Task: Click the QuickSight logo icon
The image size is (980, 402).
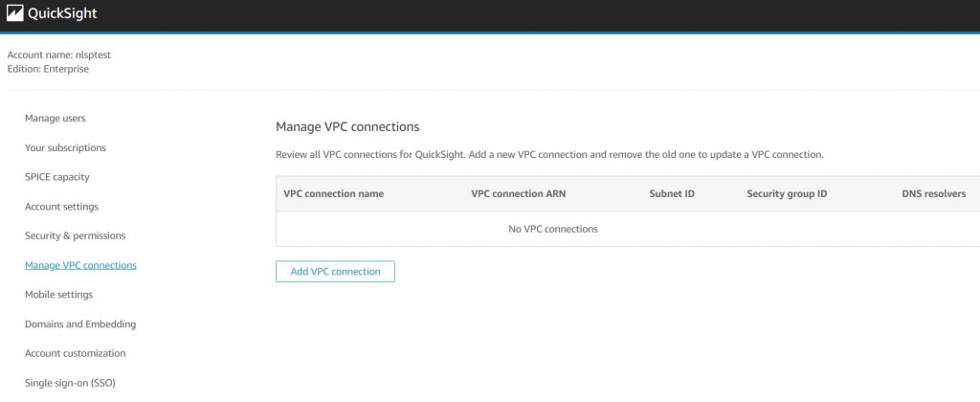Action: (15, 14)
